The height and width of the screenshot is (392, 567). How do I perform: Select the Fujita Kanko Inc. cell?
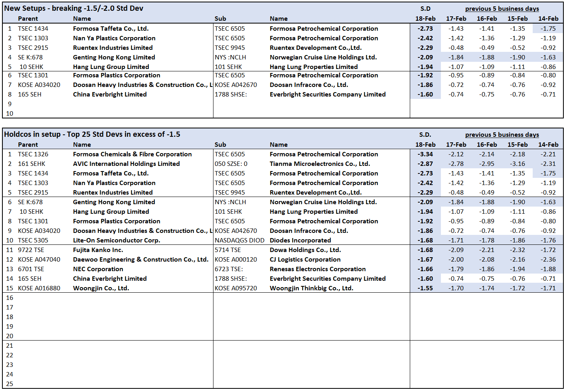coord(98,250)
